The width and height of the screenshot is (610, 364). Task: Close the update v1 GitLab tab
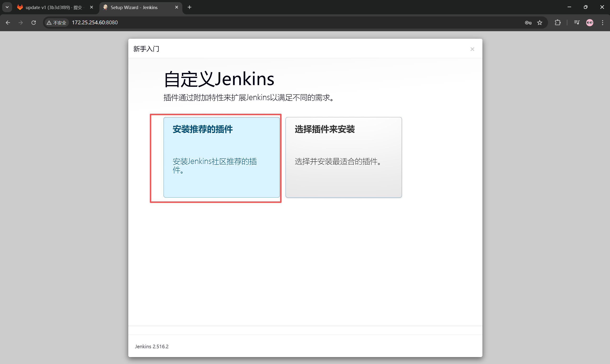[x=92, y=7]
